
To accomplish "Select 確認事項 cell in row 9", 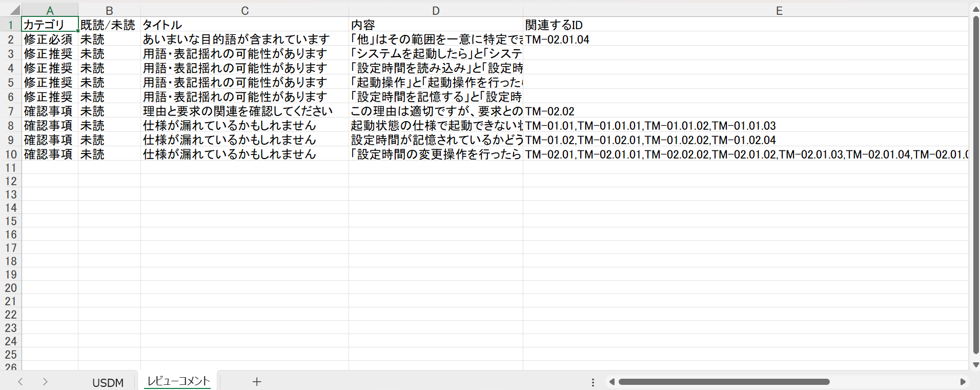I will (50, 140).
